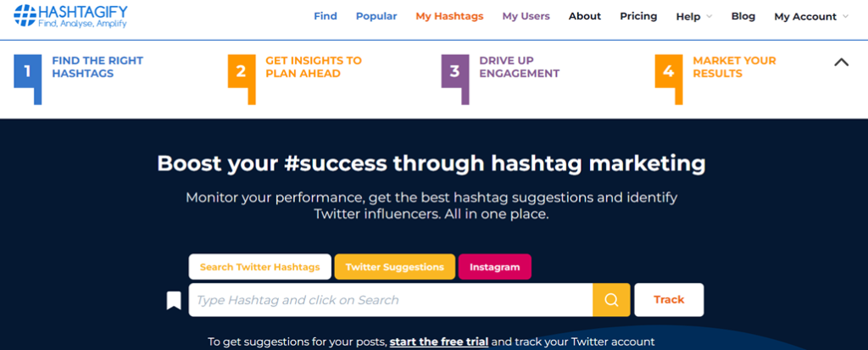The width and height of the screenshot is (868, 350).
Task: Follow the start the free trial link
Action: (439, 342)
